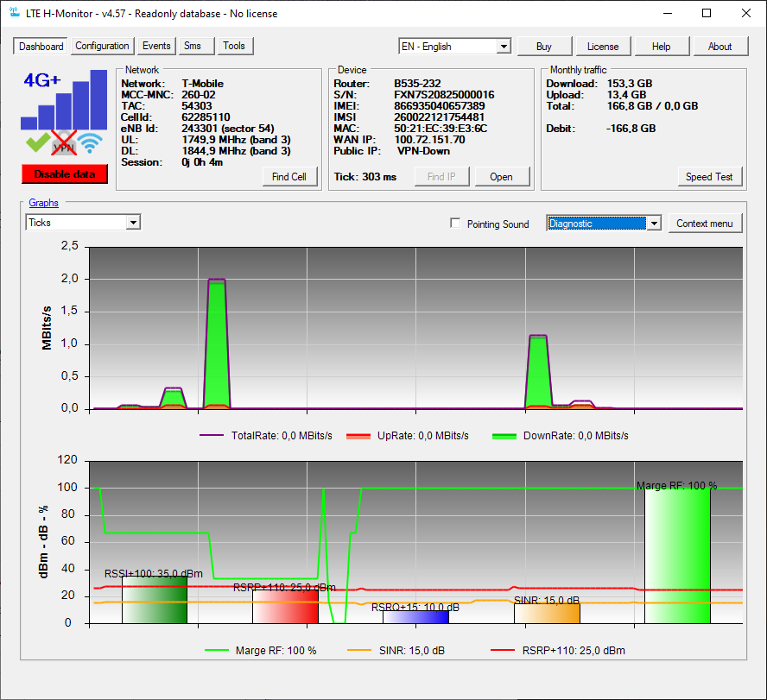Image resolution: width=767 pixels, height=700 pixels.
Task: Open the Configuration tab
Action: coord(102,46)
